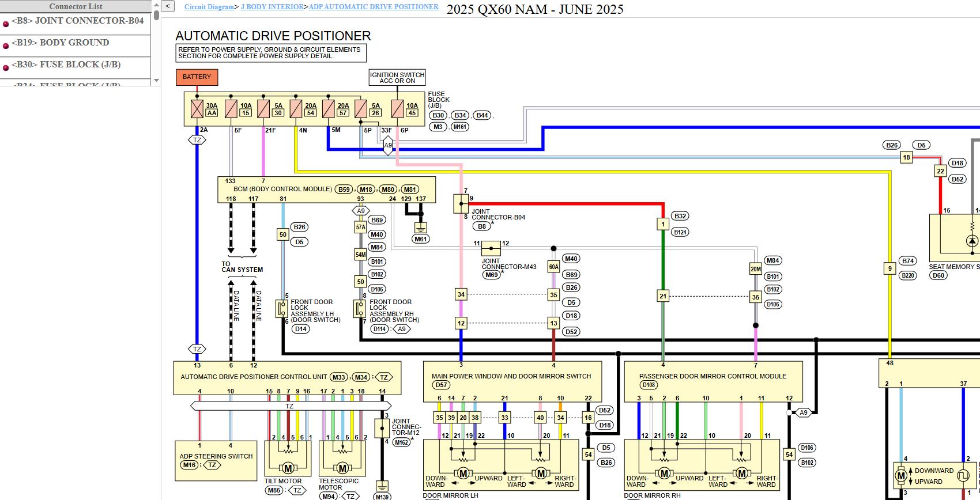This screenshot has width=980, height=500.
Task: Click the back arrow button beside breadcrumb
Action: pos(168,6)
